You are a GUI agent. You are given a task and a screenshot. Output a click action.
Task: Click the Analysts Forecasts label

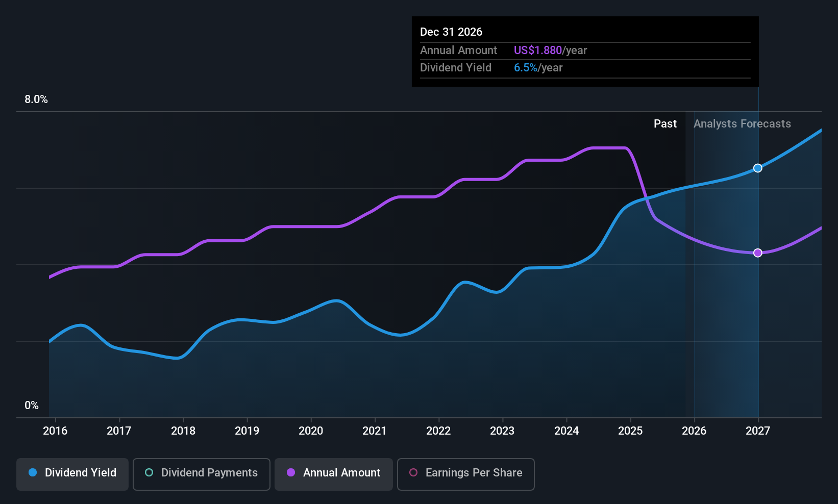click(x=742, y=124)
